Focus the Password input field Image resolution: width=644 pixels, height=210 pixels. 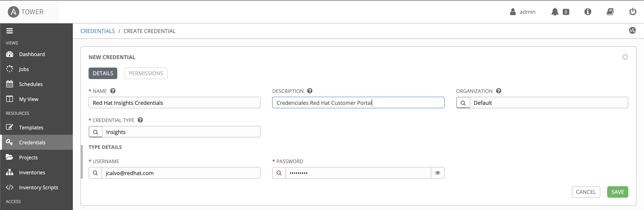(x=358, y=173)
